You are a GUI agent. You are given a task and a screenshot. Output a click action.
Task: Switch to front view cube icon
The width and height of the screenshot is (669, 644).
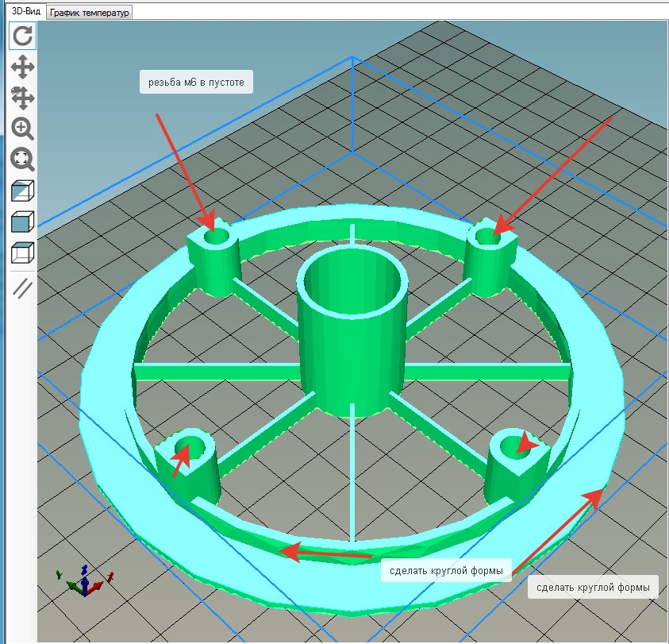pos(22,222)
